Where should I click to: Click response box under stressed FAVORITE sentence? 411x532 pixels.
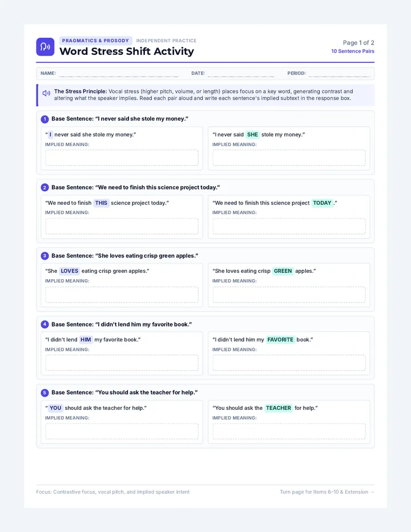pos(289,363)
